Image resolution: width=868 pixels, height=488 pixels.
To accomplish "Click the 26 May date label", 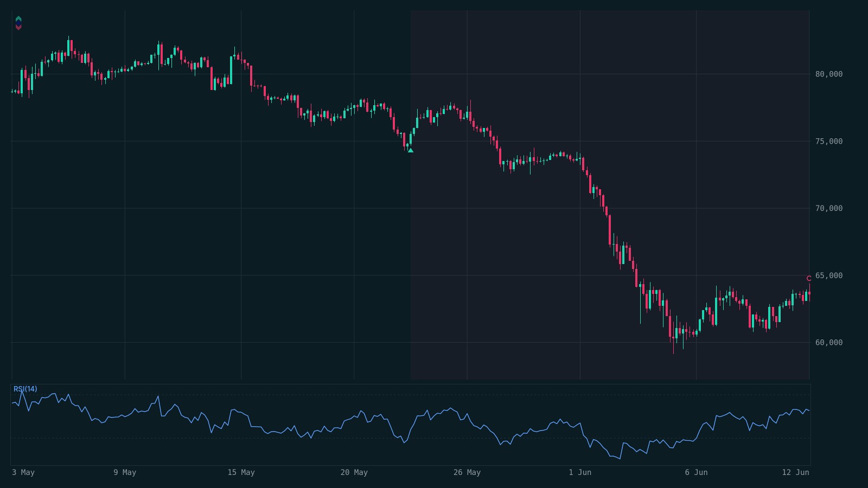I will click(467, 472).
